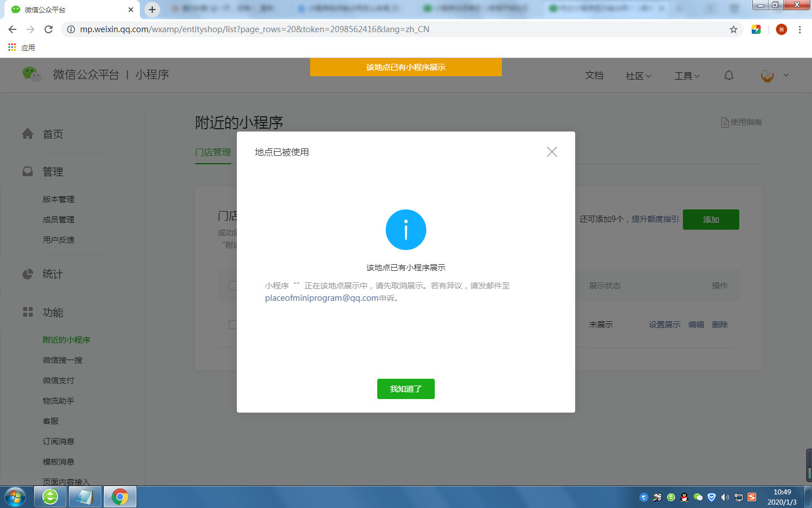Open the QQ penguin tray icon
This screenshot has width=812, height=508.
tap(685, 497)
